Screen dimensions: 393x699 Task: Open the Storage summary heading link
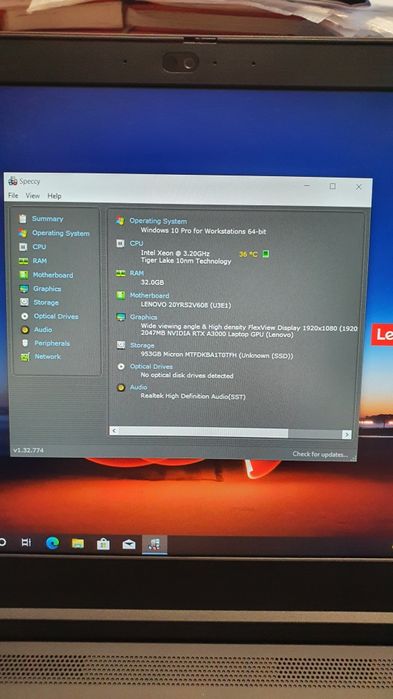(x=142, y=345)
